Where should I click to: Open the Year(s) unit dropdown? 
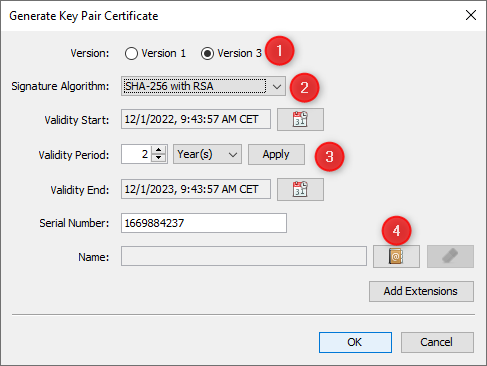tap(207, 154)
